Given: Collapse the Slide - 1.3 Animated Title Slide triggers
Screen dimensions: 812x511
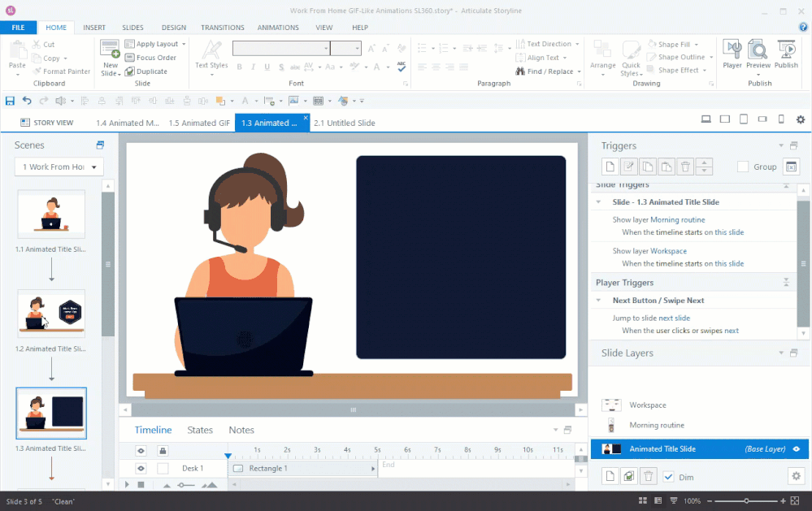Looking at the screenshot, I should tap(599, 202).
